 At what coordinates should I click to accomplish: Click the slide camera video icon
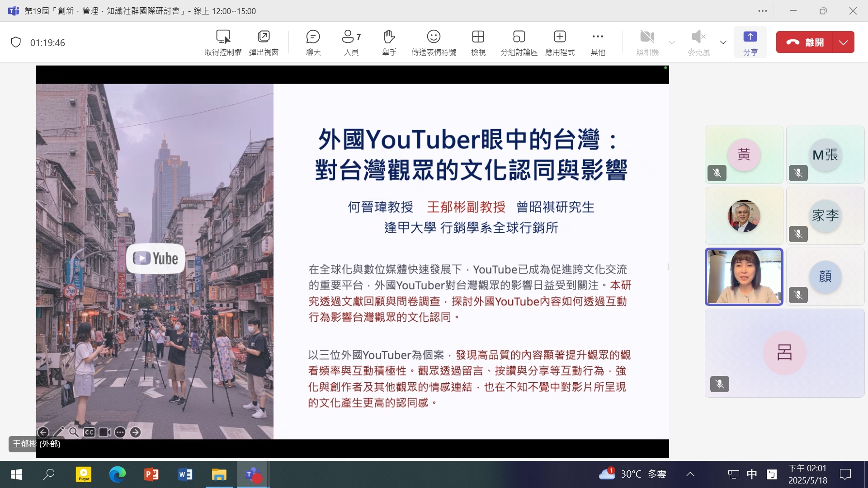(105, 432)
